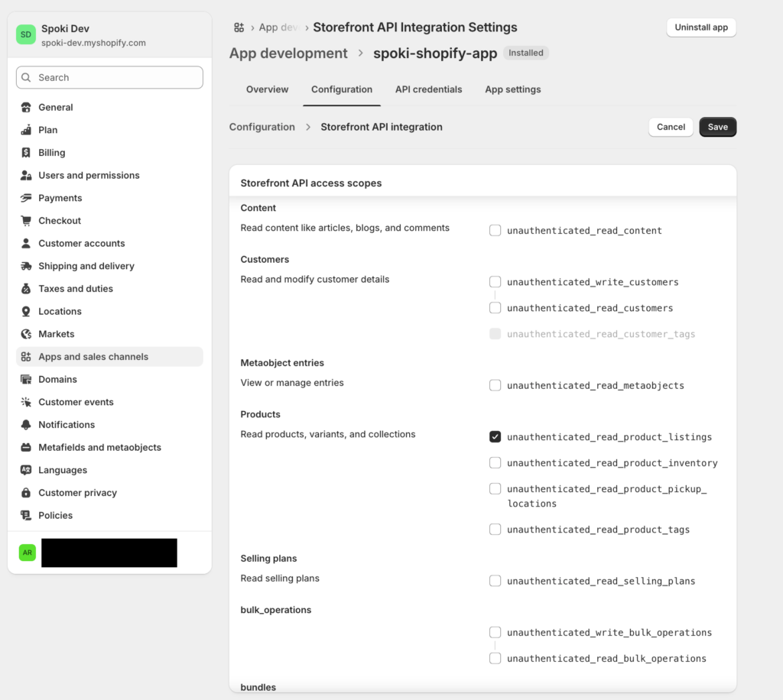The width and height of the screenshot is (783, 700).
Task: Click the Billing dollar icon in sidebar
Action: coord(26,153)
